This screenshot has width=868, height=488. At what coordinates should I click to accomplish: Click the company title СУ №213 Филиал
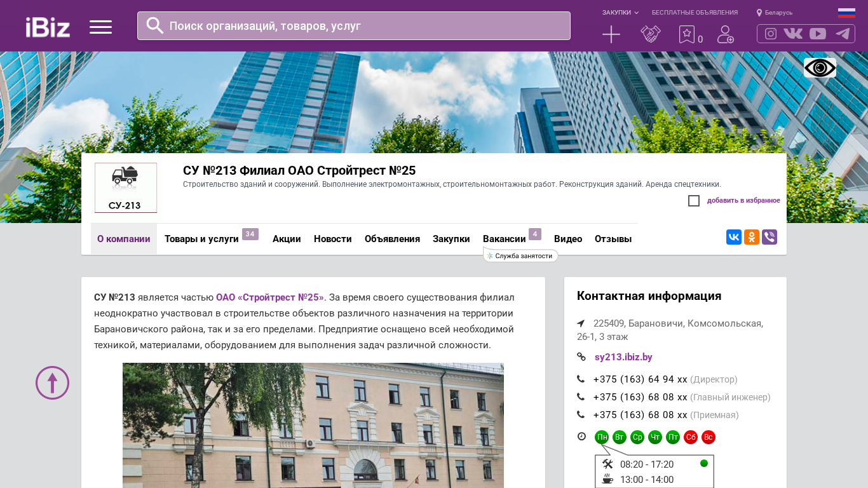point(299,170)
